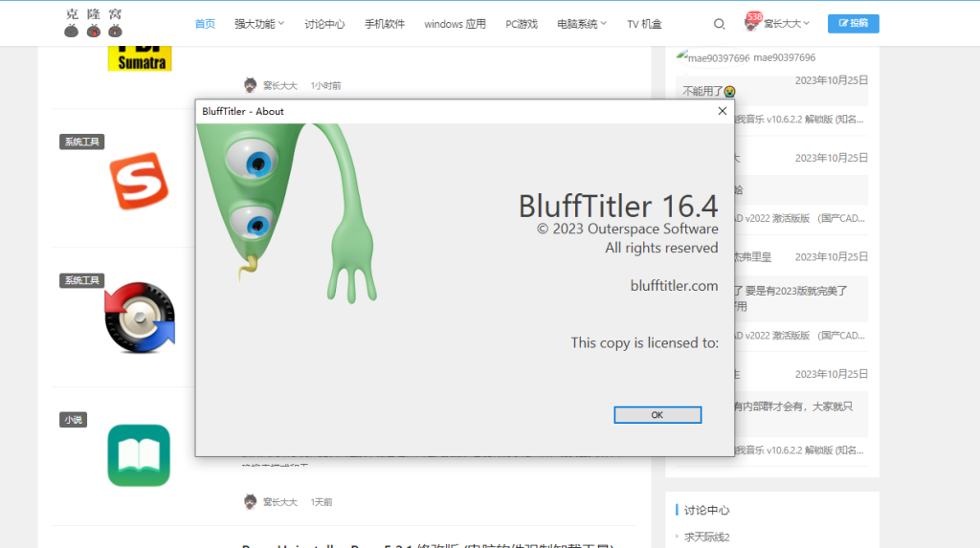The image size is (980, 548).
Task: Go to 讨论中心 in navigation
Action: pyautogui.click(x=324, y=24)
